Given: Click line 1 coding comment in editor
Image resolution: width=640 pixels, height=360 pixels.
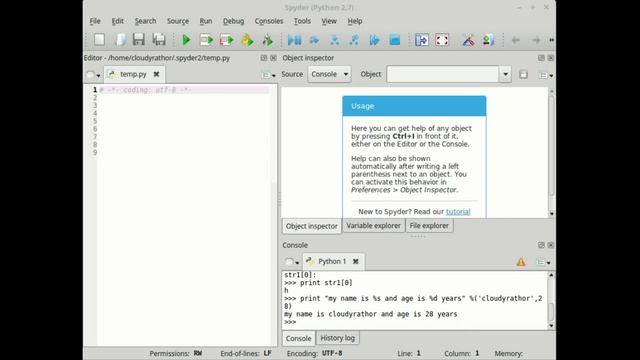Looking at the screenshot, I should tap(146, 90).
